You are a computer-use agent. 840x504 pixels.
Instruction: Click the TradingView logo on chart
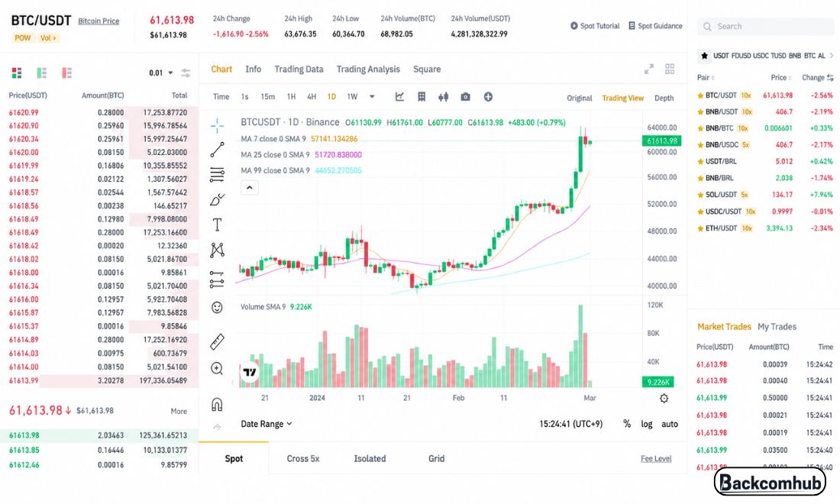pyautogui.click(x=250, y=372)
